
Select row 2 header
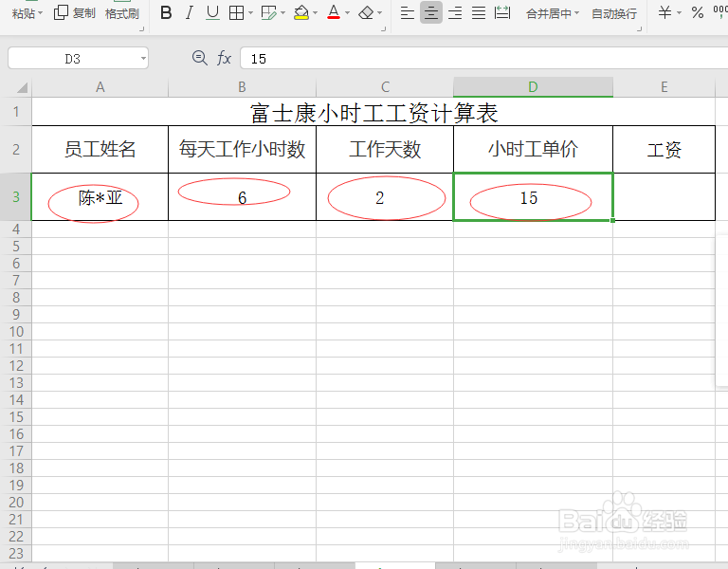tap(16, 150)
